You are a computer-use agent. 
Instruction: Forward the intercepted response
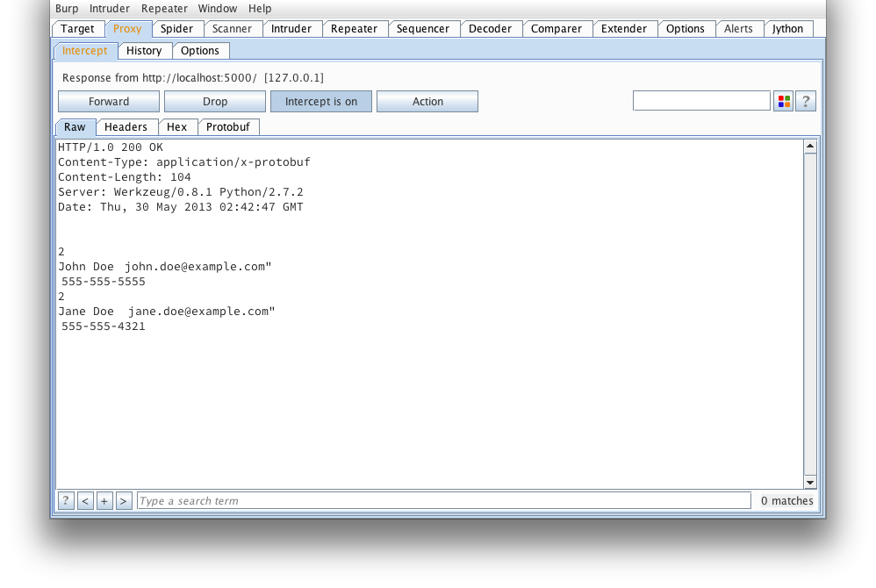[x=109, y=102]
